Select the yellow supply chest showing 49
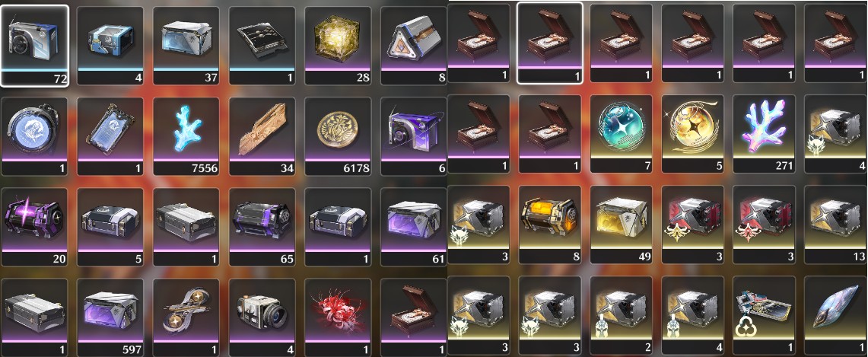Viewport: 868px width, 357px height. [x=622, y=224]
